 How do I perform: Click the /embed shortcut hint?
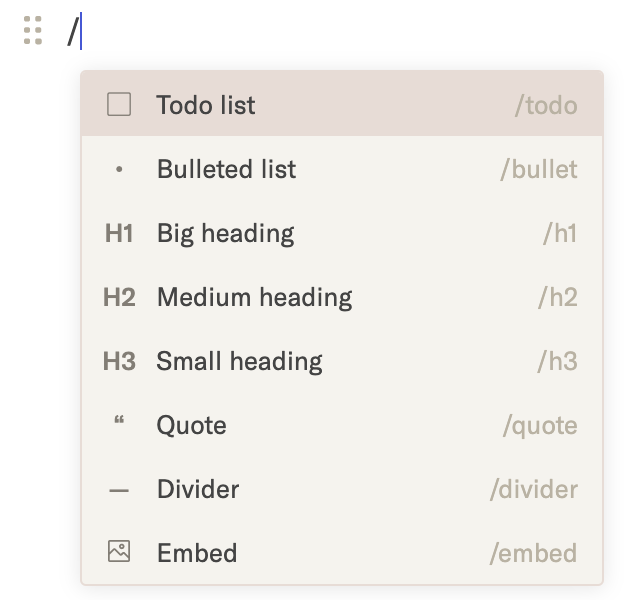coord(532,553)
